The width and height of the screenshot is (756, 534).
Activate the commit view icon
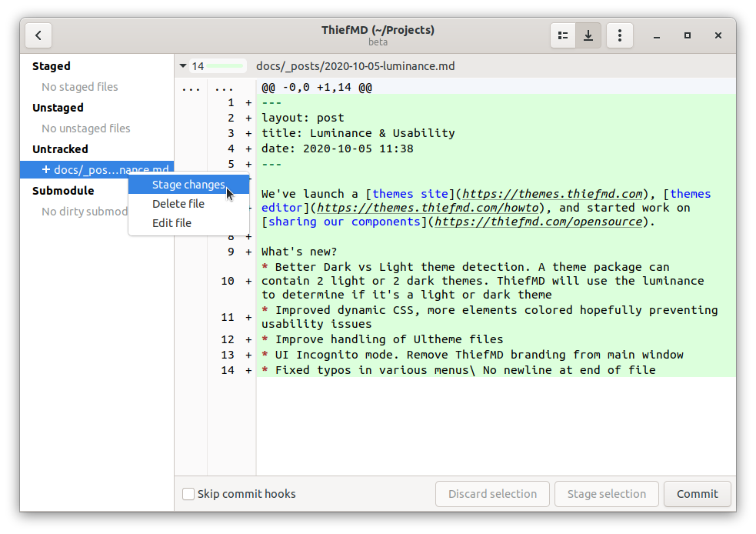click(588, 35)
